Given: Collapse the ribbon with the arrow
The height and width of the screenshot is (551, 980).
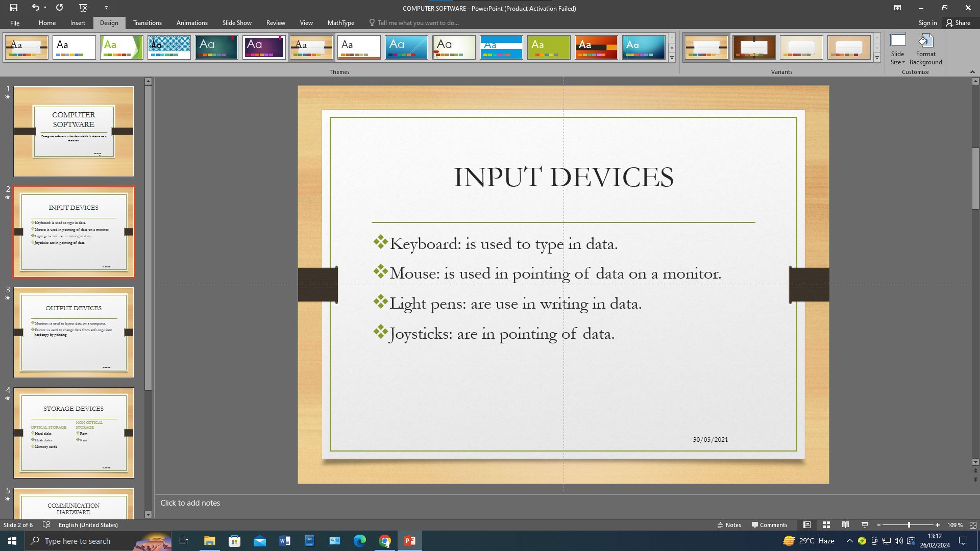Looking at the screenshot, I should (972, 72).
